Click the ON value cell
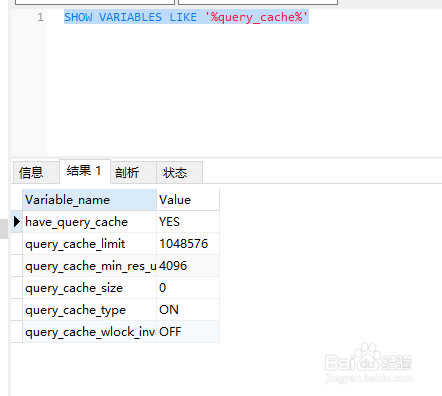Viewport: 442px width, 396px height. [188, 310]
